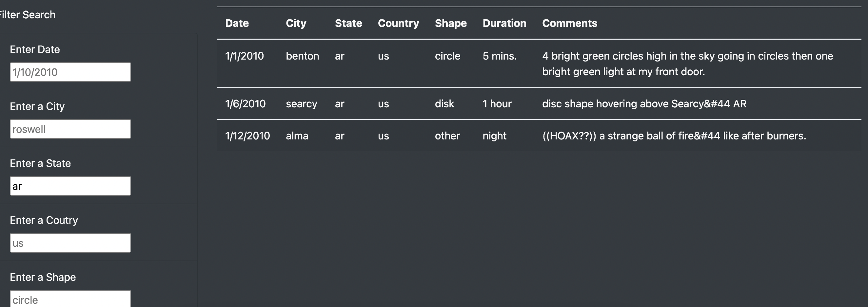Click the searcy disk sighting row

point(472,104)
